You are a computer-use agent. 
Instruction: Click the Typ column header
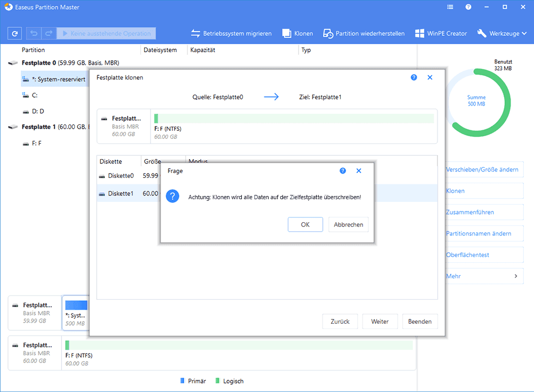306,50
